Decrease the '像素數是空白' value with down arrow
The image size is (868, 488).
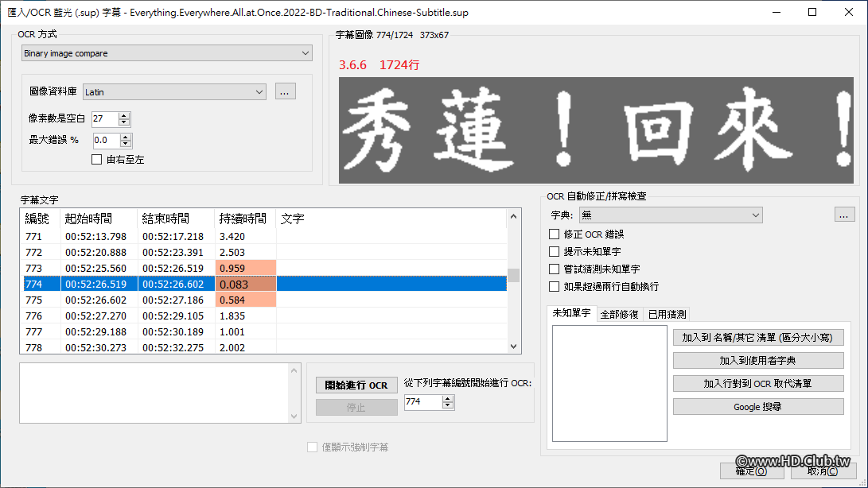click(x=124, y=122)
